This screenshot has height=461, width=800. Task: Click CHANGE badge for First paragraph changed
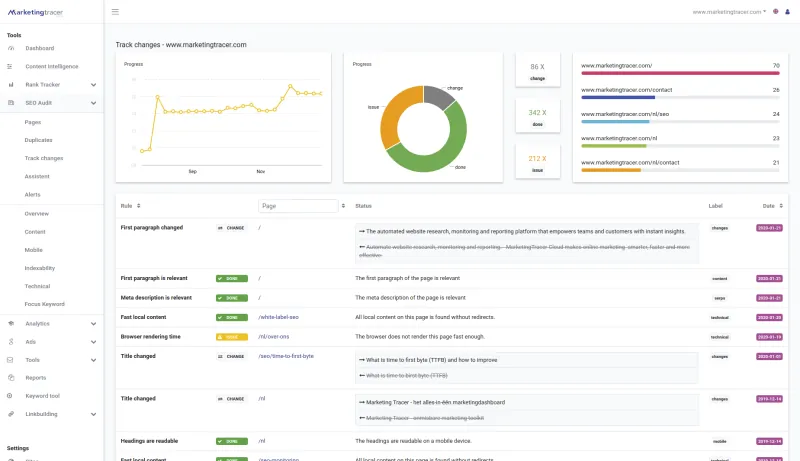pyautogui.click(x=232, y=228)
